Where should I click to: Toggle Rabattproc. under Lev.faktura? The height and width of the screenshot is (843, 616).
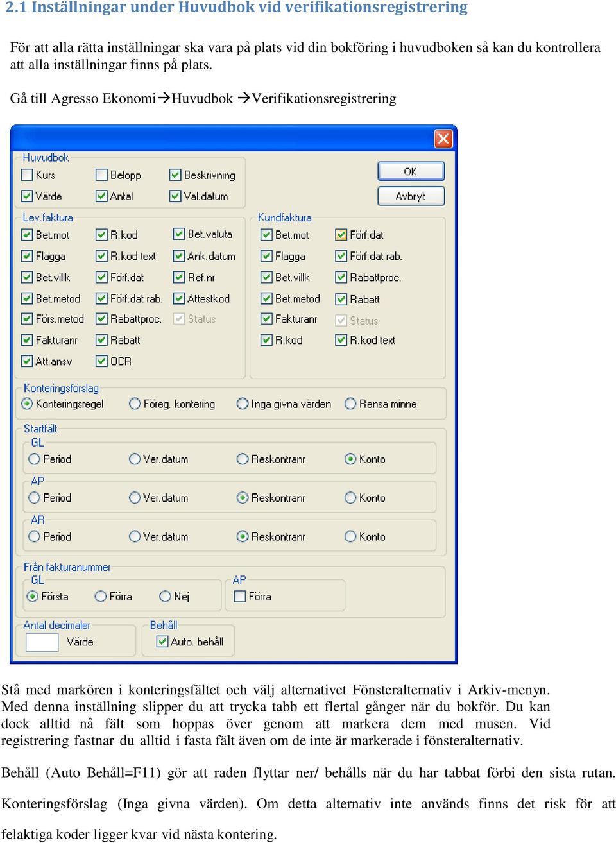click(x=101, y=319)
